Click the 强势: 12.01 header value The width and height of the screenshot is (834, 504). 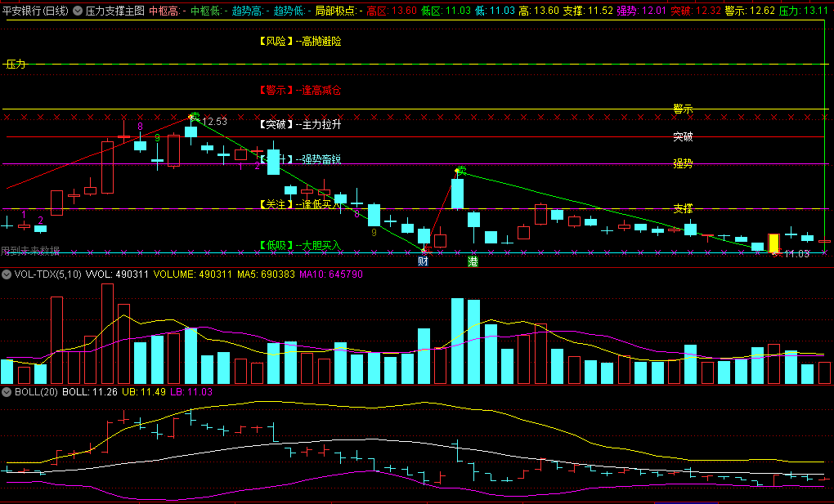pos(642,11)
